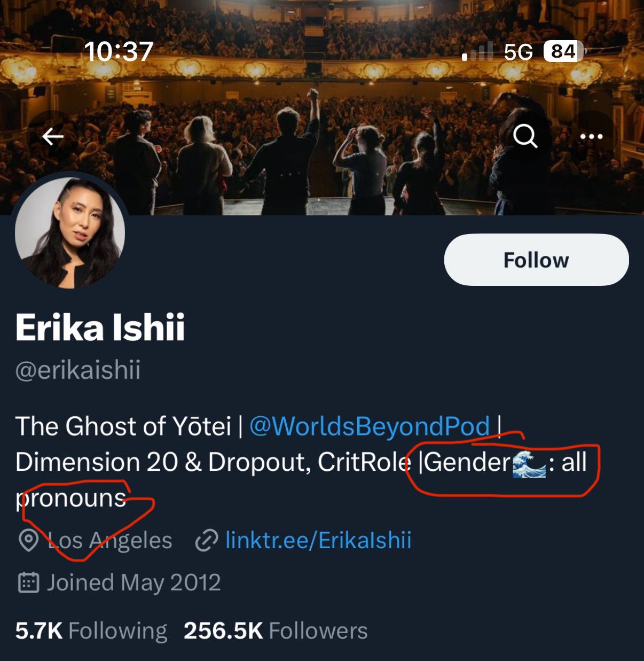Open the @WorldsBeyondPod mention link
Image resolution: width=644 pixels, height=661 pixels.
370,426
